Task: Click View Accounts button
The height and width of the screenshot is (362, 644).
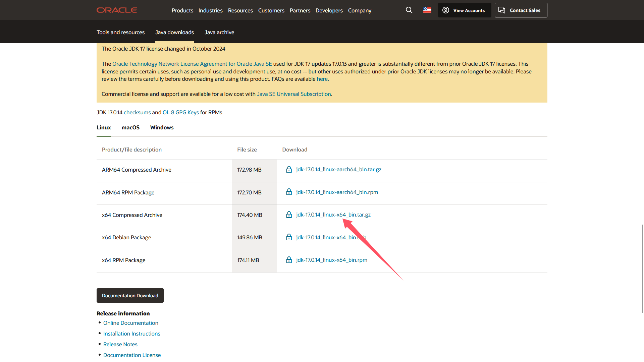Action: [465, 10]
